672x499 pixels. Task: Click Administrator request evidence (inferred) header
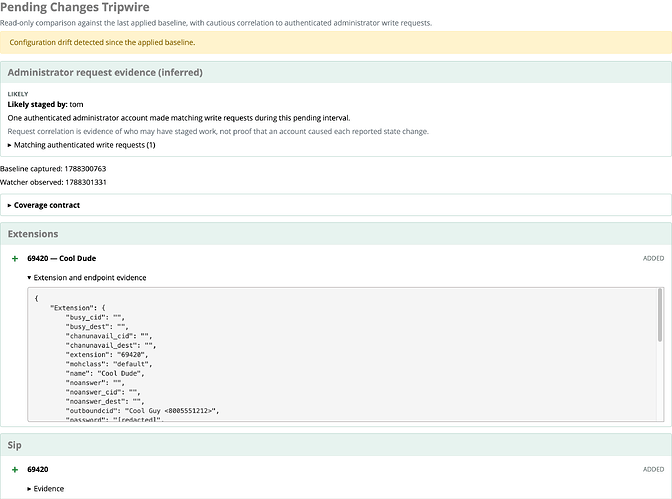pyautogui.click(x=336, y=72)
